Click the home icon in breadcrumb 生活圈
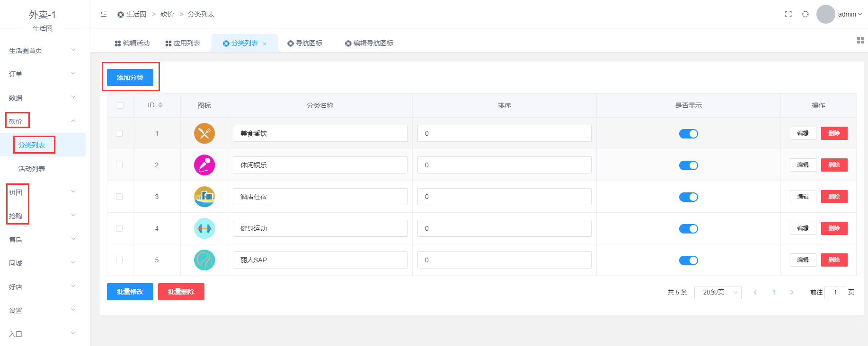 coord(120,15)
